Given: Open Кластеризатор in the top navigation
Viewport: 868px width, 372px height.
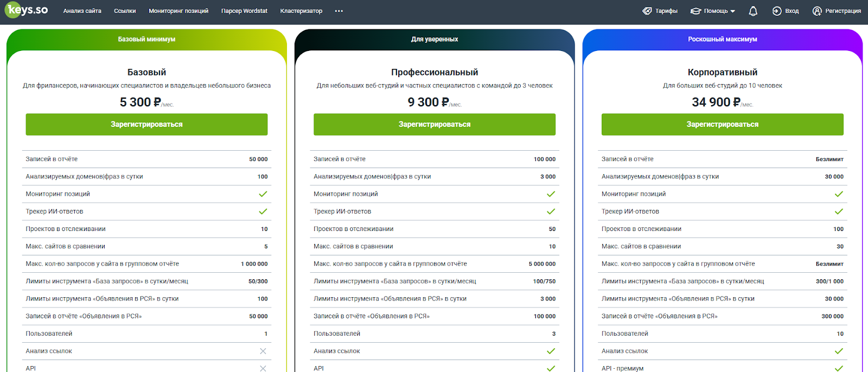Looking at the screenshot, I should [301, 11].
